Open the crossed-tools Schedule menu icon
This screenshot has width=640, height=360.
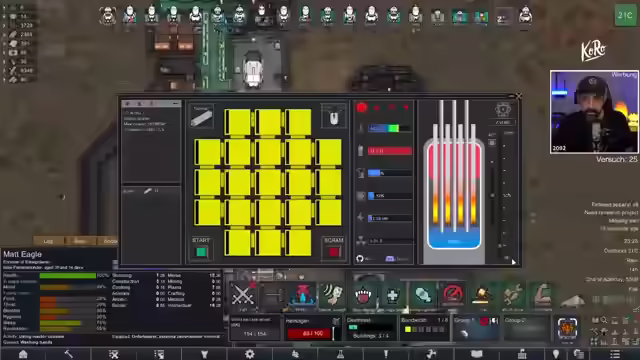click(x=113, y=354)
